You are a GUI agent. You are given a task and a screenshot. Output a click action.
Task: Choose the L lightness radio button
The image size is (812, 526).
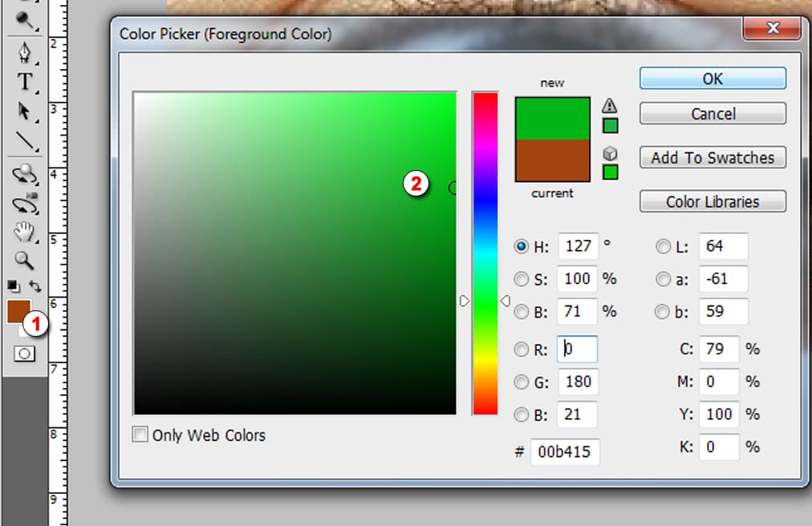click(664, 247)
